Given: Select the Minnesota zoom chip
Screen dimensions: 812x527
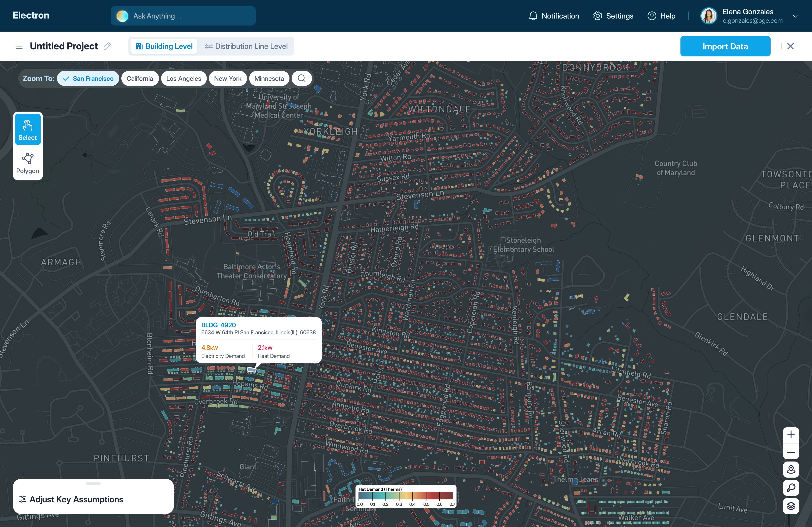Looking at the screenshot, I should pos(269,78).
